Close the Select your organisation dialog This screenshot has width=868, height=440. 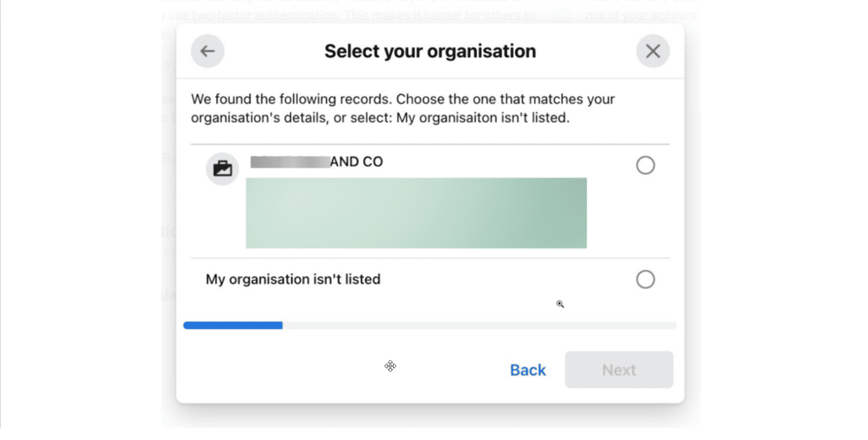click(x=653, y=51)
